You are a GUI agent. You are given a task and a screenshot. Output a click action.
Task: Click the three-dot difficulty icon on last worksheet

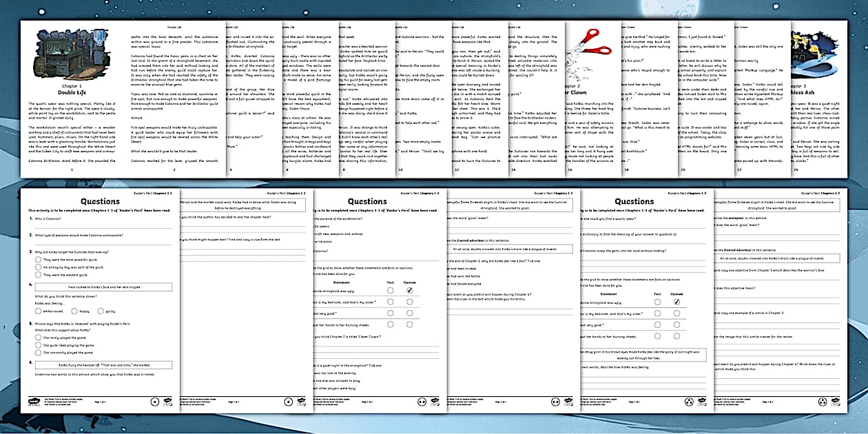823,401
